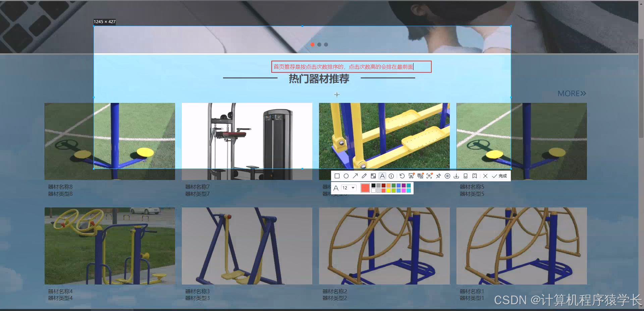The width and height of the screenshot is (644, 311).
Task: Select the third carousel indicator dot
Action: click(326, 44)
